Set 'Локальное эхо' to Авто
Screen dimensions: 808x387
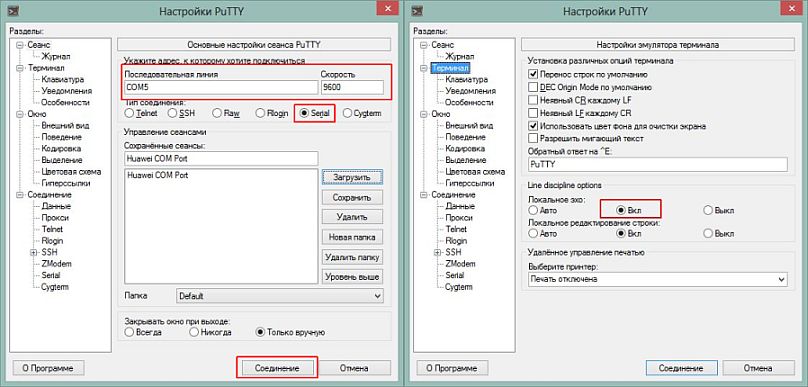pos(533,210)
